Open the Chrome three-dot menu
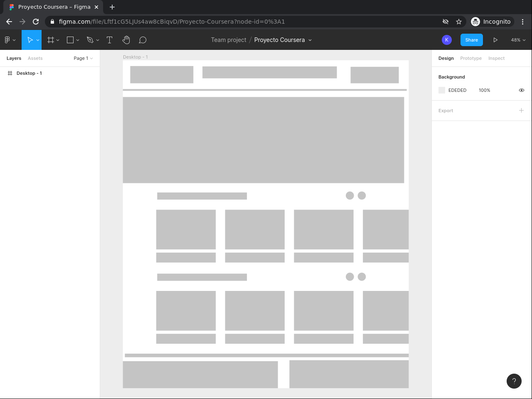 coord(523,22)
